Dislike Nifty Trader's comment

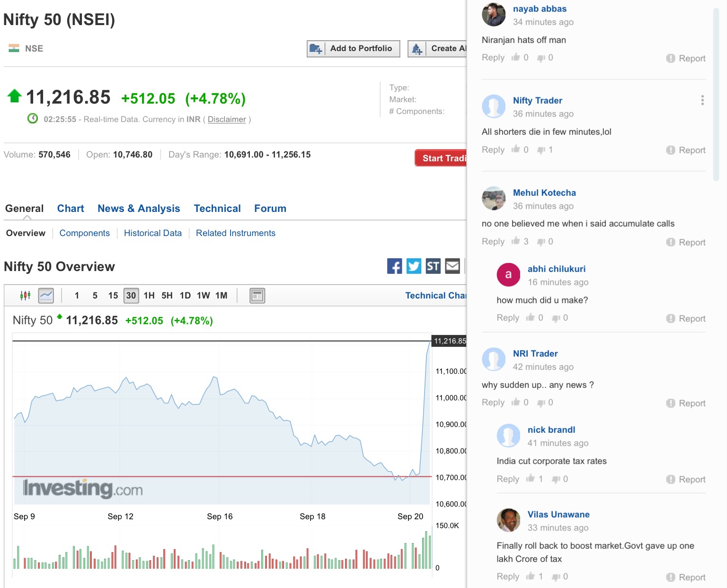coord(541,150)
